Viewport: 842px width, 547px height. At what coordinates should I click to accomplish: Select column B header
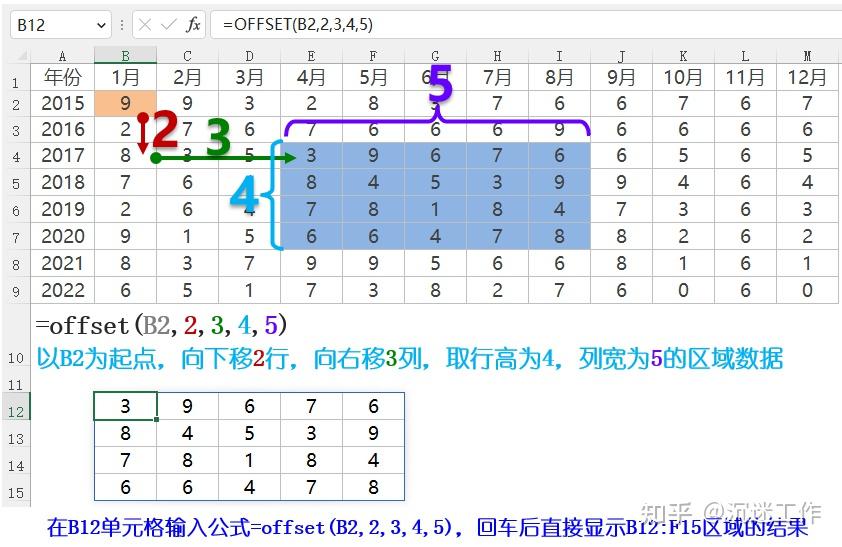tap(126, 56)
